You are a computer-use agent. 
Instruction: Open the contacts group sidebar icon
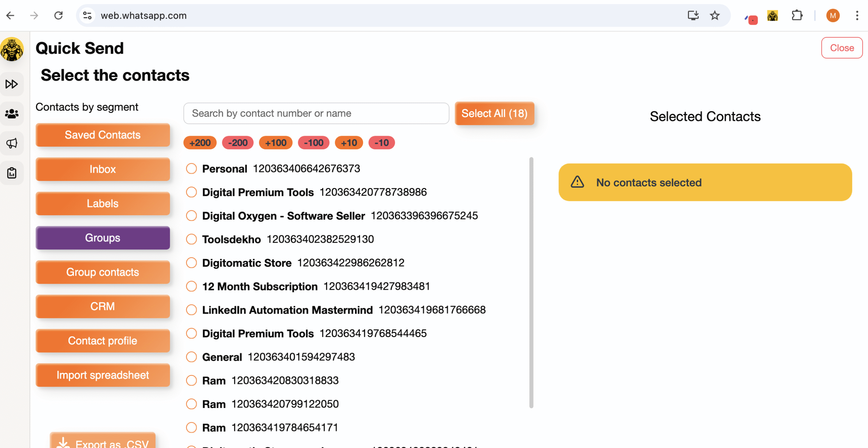point(12,114)
